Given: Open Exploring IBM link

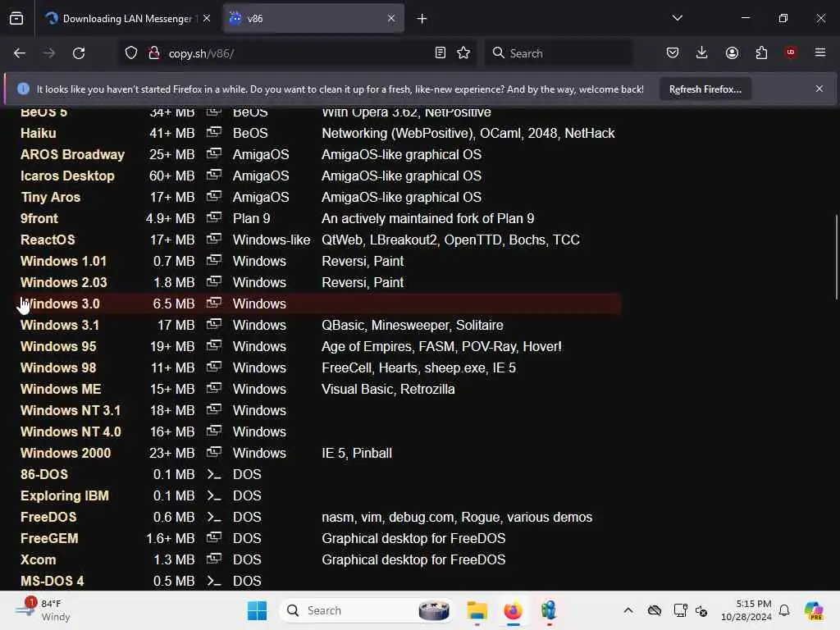Looking at the screenshot, I should pyautogui.click(x=64, y=496).
